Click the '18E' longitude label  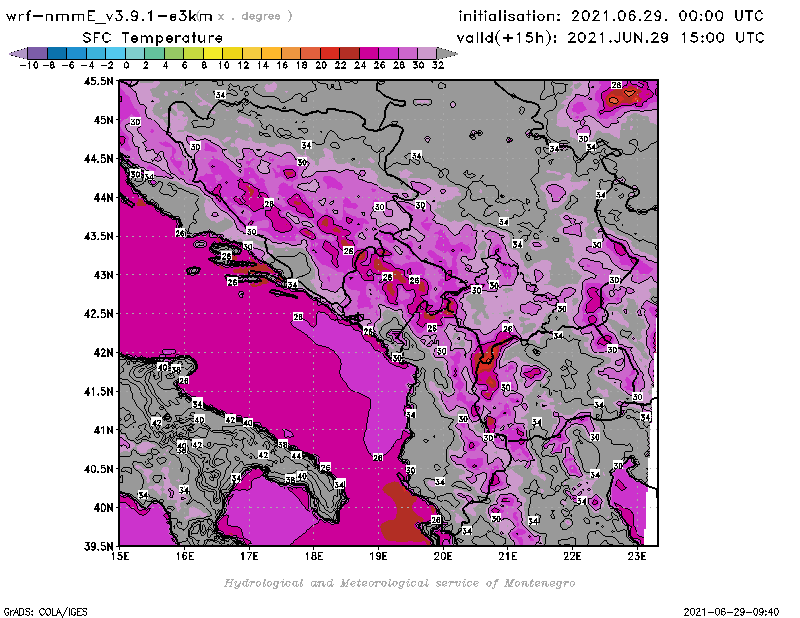(314, 556)
